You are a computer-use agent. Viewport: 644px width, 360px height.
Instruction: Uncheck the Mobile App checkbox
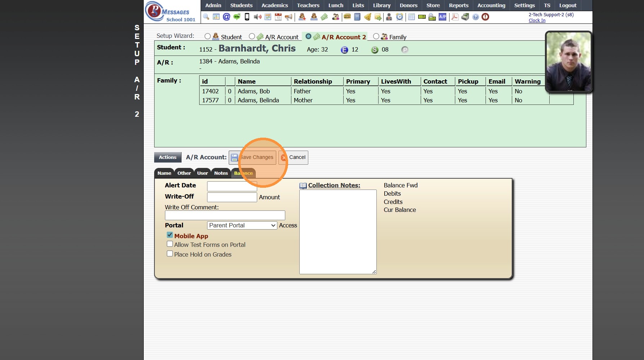click(x=170, y=235)
